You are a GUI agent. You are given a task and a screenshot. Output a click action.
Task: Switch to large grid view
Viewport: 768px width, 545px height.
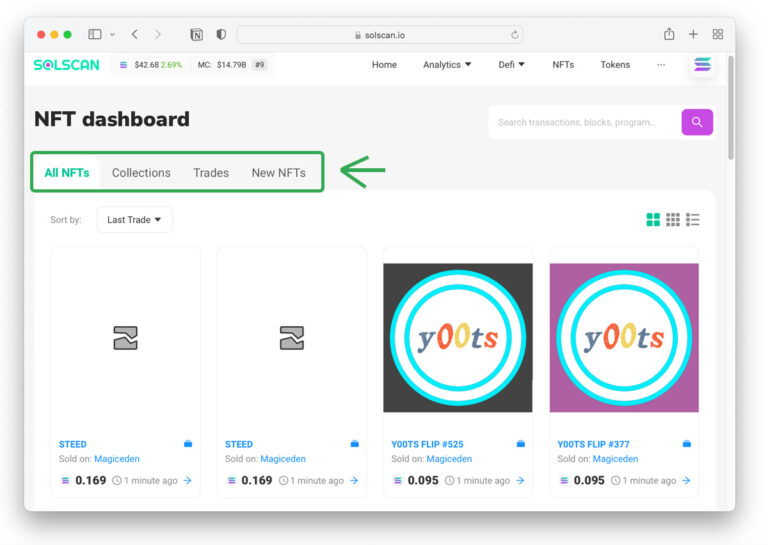653,220
